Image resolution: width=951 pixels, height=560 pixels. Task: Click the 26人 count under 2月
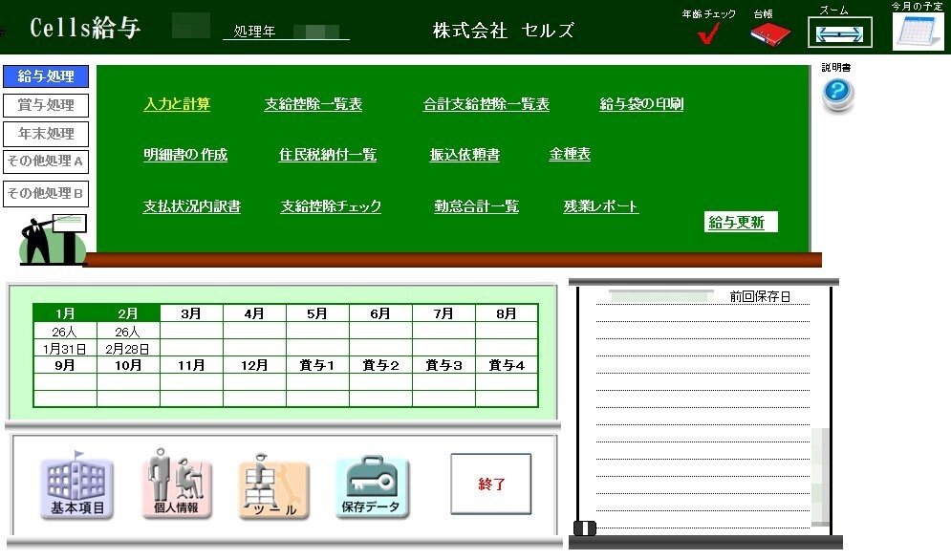point(128,332)
